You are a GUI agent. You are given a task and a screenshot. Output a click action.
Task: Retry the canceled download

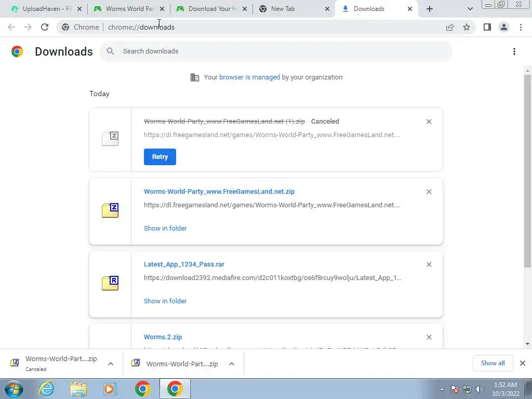(160, 157)
